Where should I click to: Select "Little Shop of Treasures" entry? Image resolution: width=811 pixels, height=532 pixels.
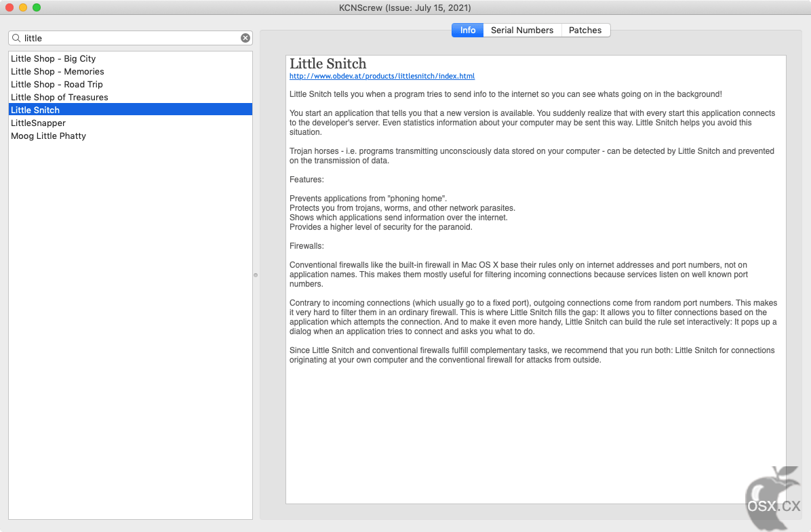point(130,97)
